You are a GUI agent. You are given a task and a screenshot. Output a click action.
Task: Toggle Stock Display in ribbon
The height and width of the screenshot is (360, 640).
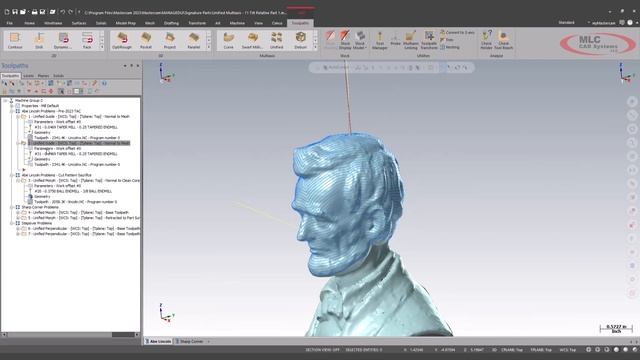tap(345, 40)
